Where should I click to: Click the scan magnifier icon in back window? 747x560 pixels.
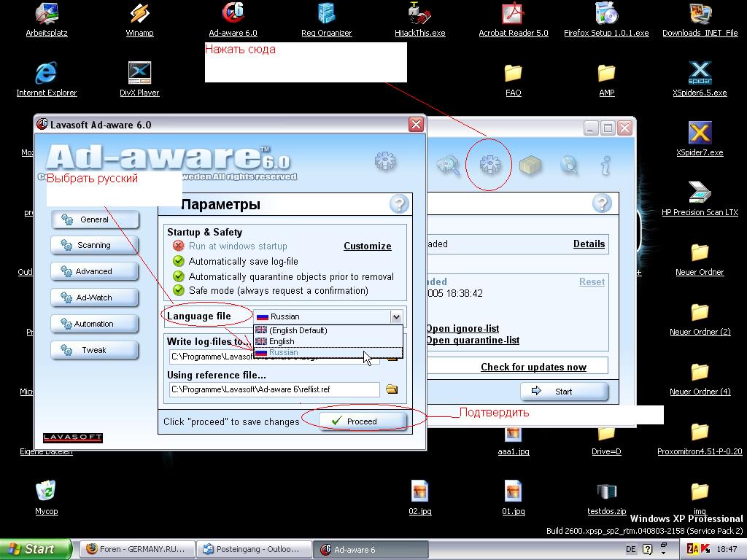[449, 166]
